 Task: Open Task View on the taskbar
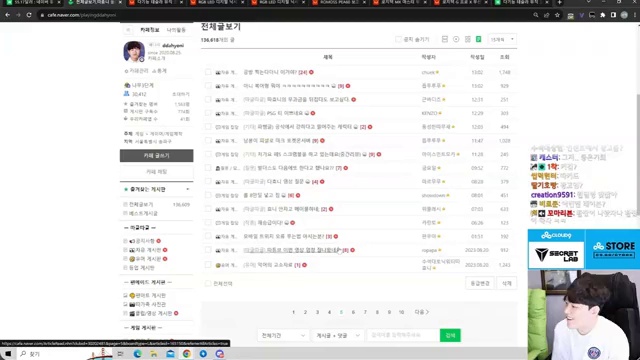coord(120,354)
